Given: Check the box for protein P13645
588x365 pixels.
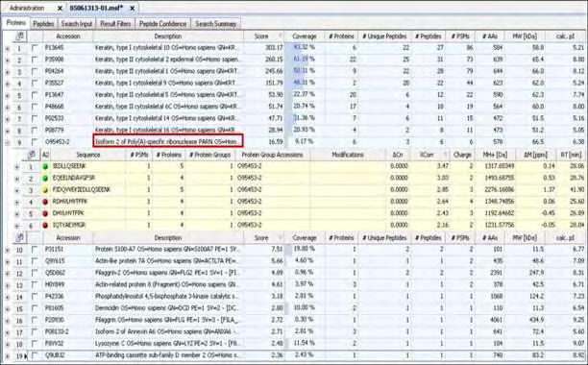Looking at the screenshot, I should click(35, 48).
